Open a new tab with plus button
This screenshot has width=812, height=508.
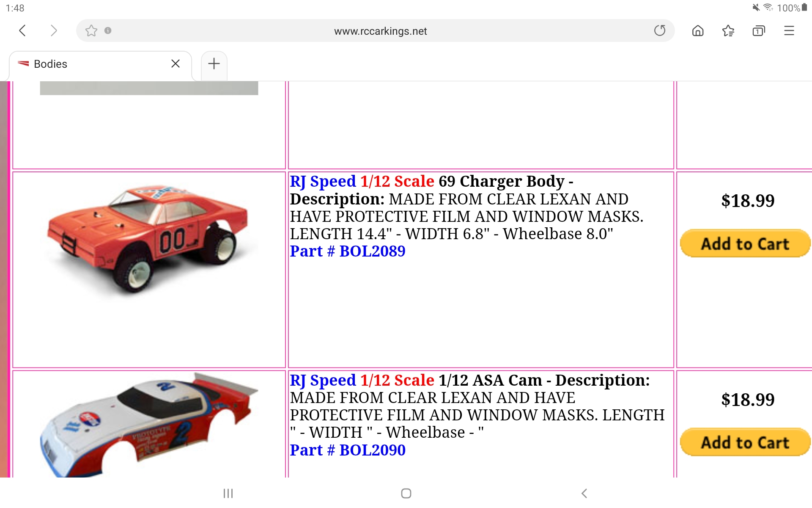pyautogui.click(x=214, y=63)
